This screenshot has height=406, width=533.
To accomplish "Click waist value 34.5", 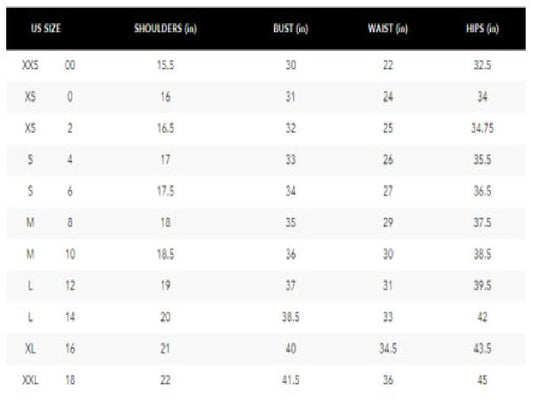I will coord(388,348).
